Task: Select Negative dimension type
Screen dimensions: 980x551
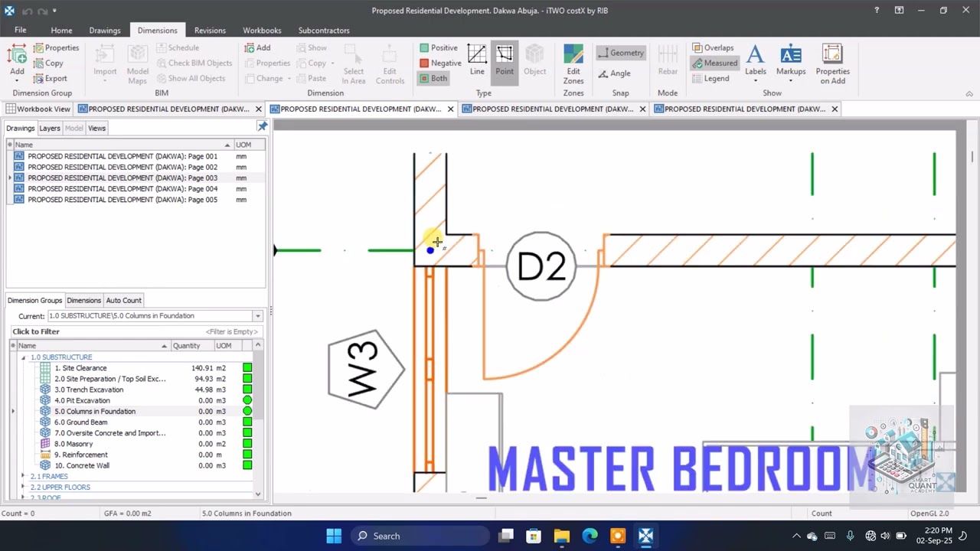Action: tap(440, 63)
